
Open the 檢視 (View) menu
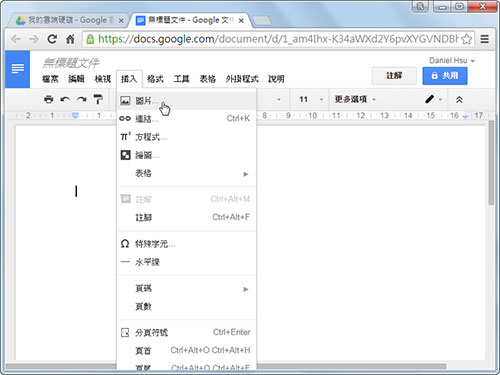coord(103,79)
